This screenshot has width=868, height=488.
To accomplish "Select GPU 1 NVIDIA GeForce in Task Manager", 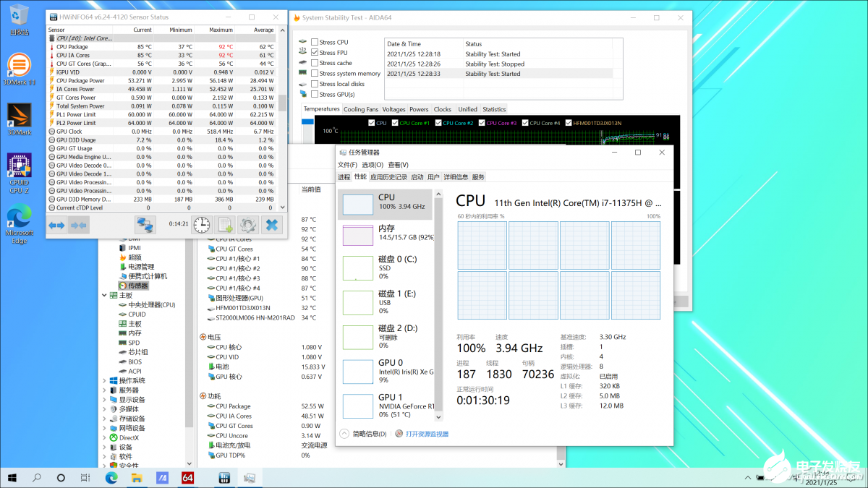I will click(x=385, y=406).
